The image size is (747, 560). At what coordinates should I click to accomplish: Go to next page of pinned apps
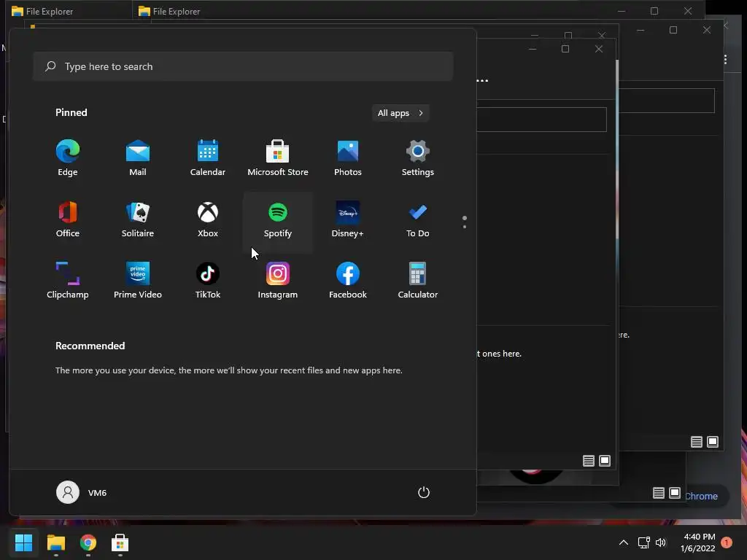point(465,227)
